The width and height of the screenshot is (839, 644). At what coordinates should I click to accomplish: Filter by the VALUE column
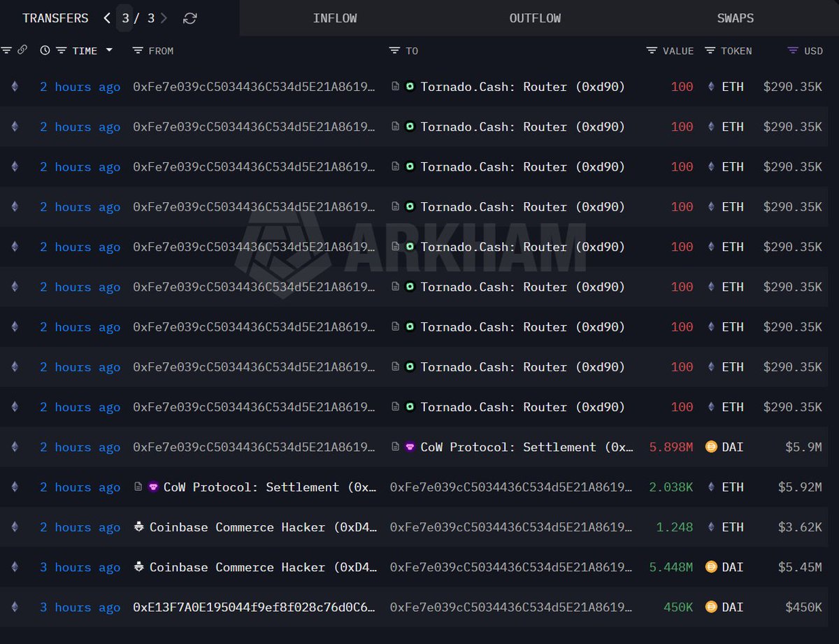(652, 50)
